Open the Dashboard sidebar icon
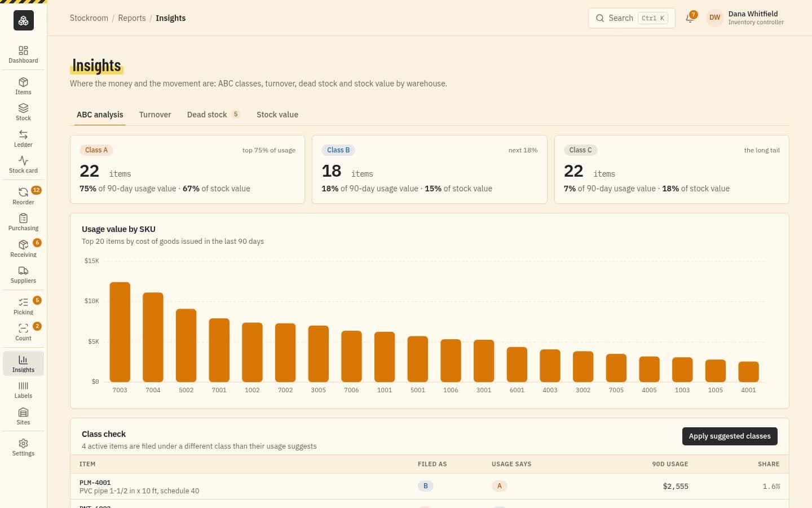Image resolution: width=812 pixels, height=508 pixels. coord(23,55)
